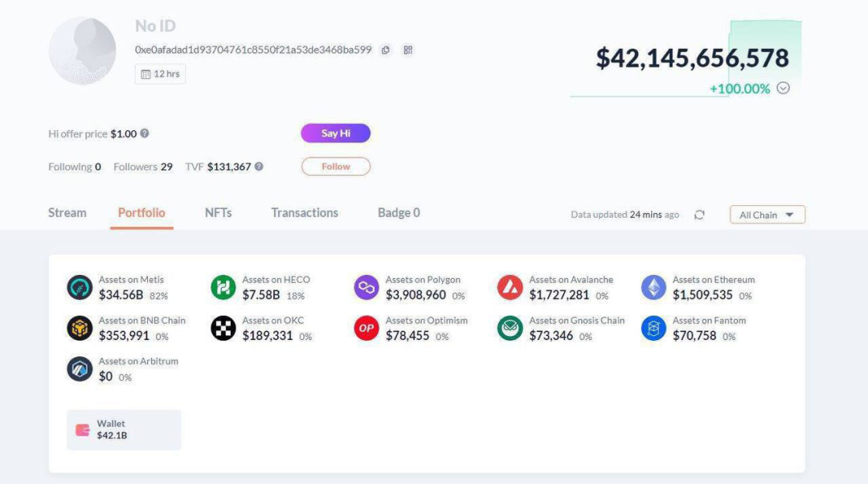Copy the wallet address icon
The height and width of the screenshot is (484, 868).
click(386, 50)
